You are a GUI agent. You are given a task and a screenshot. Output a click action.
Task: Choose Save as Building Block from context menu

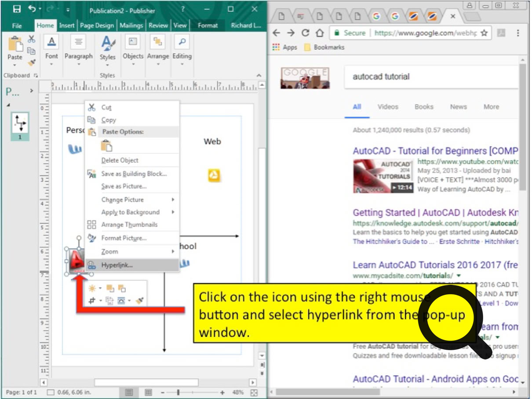pyautogui.click(x=132, y=174)
